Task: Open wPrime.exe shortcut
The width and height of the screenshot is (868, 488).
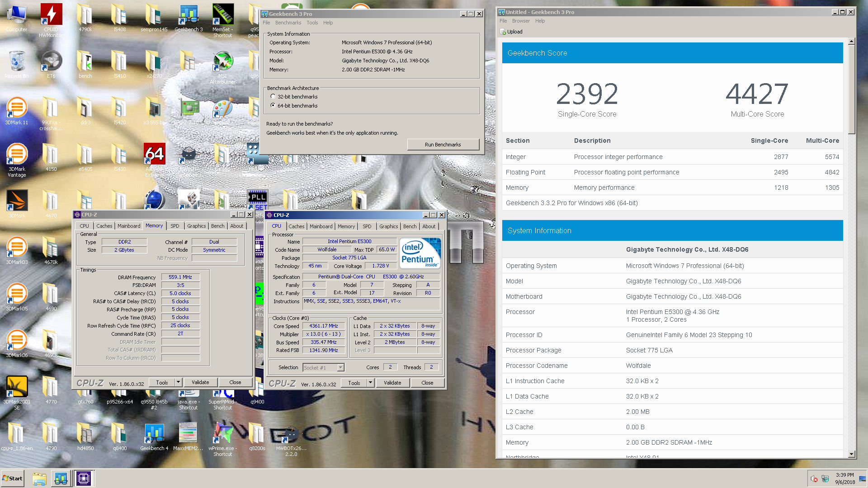Action: click(x=223, y=439)
